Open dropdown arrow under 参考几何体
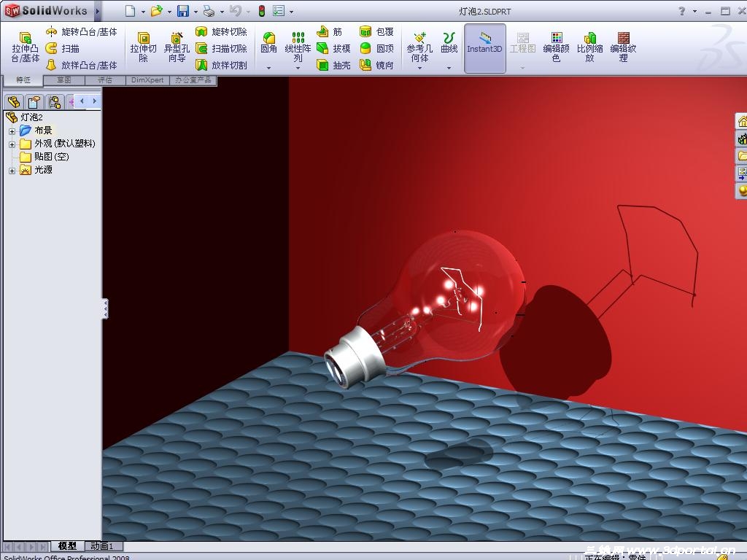747x560 pixels. click(419, 68)
